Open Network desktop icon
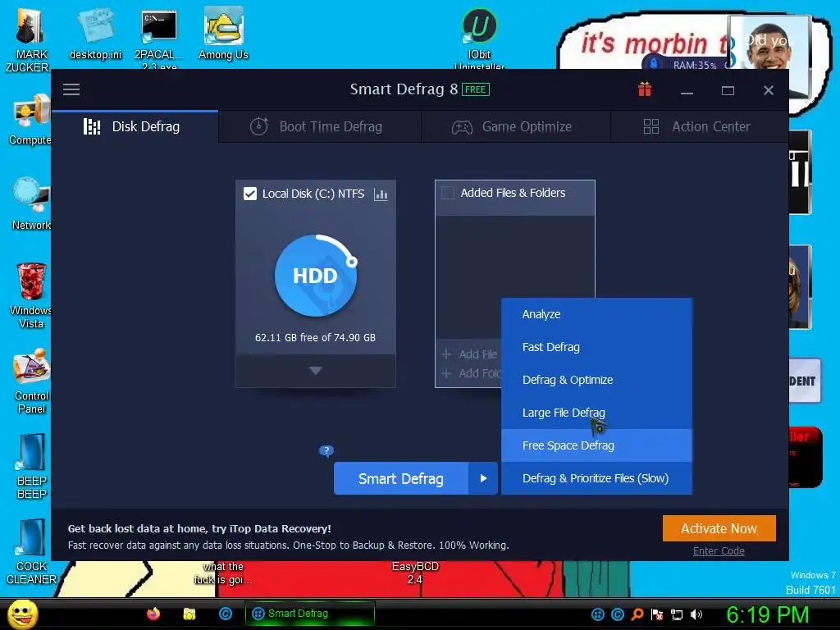 31,203
